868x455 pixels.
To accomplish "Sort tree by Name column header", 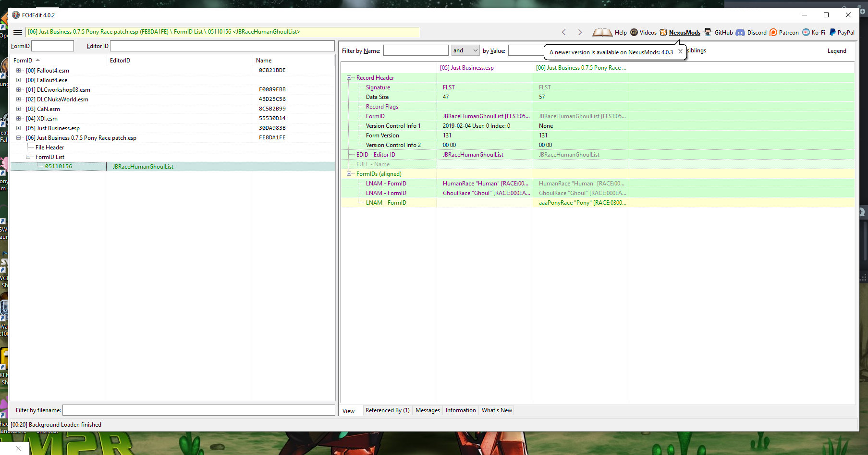I will [293, 60].
